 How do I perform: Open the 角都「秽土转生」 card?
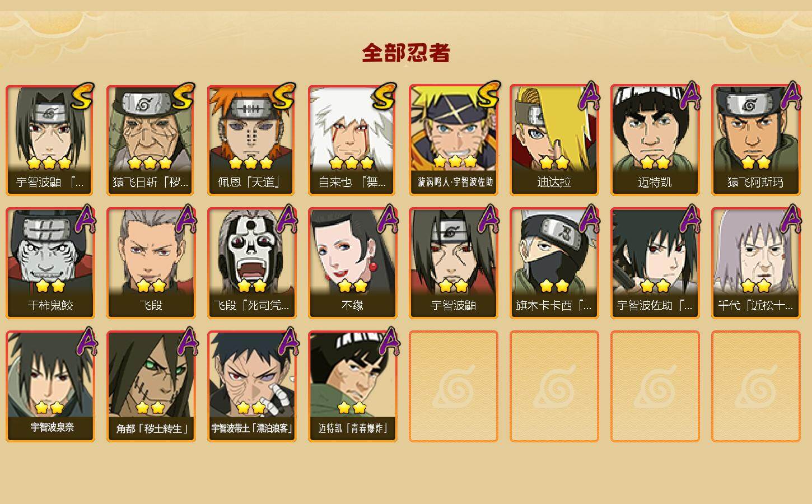click(151, 386)
